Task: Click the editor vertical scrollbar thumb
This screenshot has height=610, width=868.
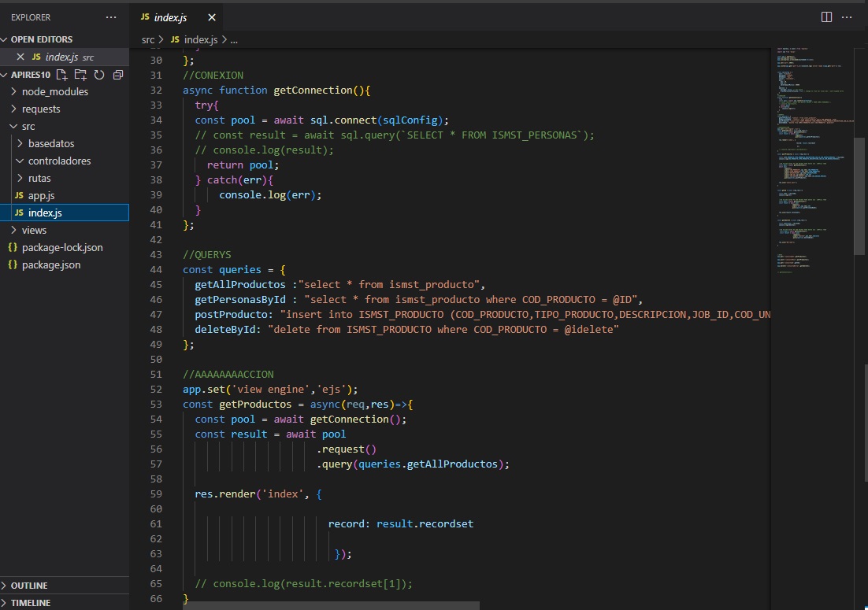Action: coord(859,196)
